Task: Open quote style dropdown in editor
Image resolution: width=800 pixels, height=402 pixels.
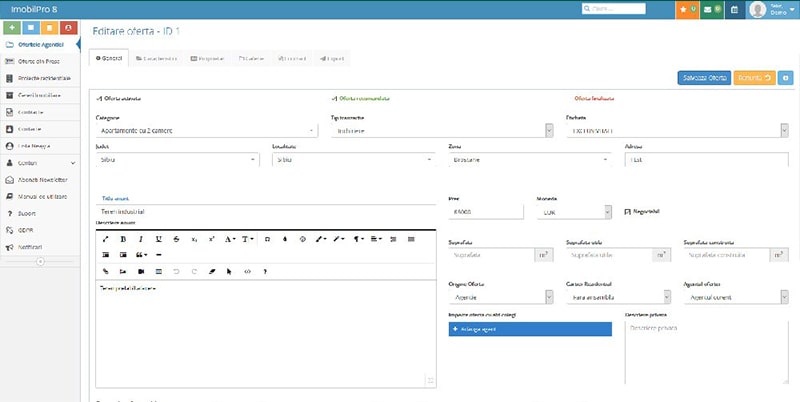Action: [x=141, y=255]
